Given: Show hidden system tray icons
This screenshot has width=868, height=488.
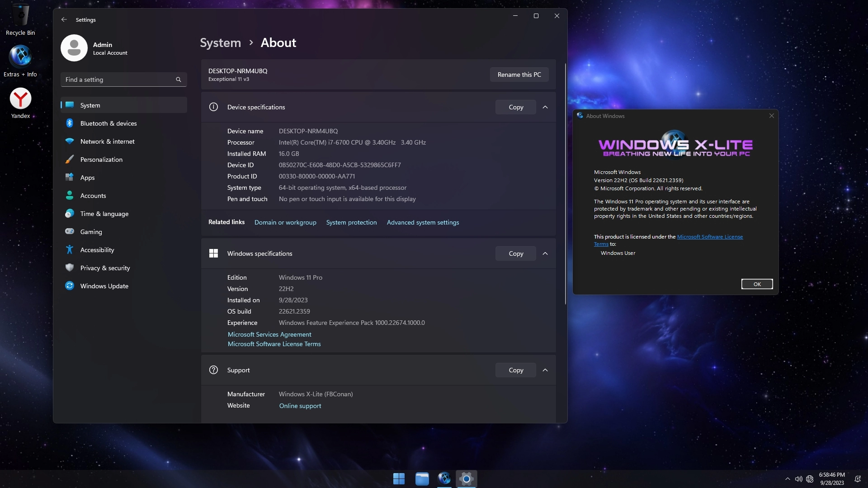Looking at the screenshot, I should coord(788,479).
